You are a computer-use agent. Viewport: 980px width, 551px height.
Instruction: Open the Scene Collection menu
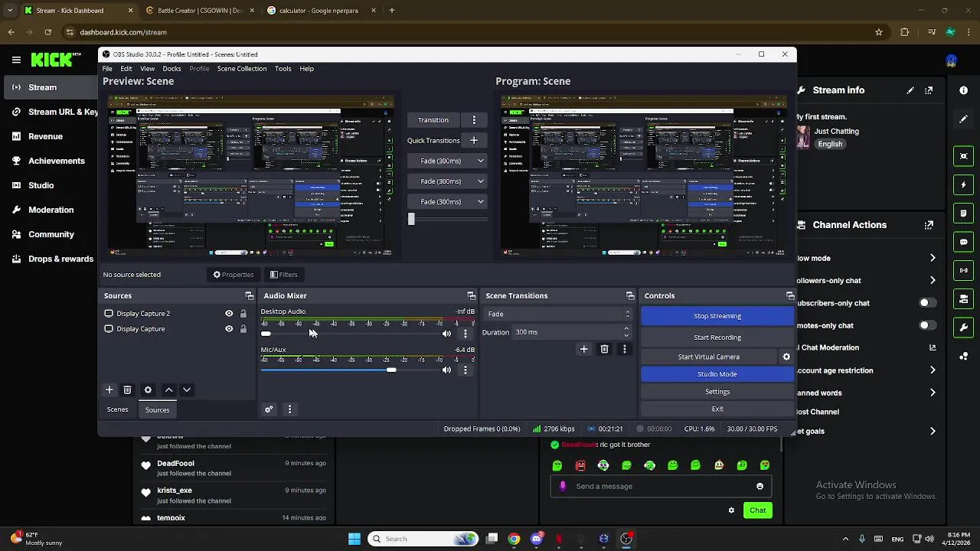(242, 69)
